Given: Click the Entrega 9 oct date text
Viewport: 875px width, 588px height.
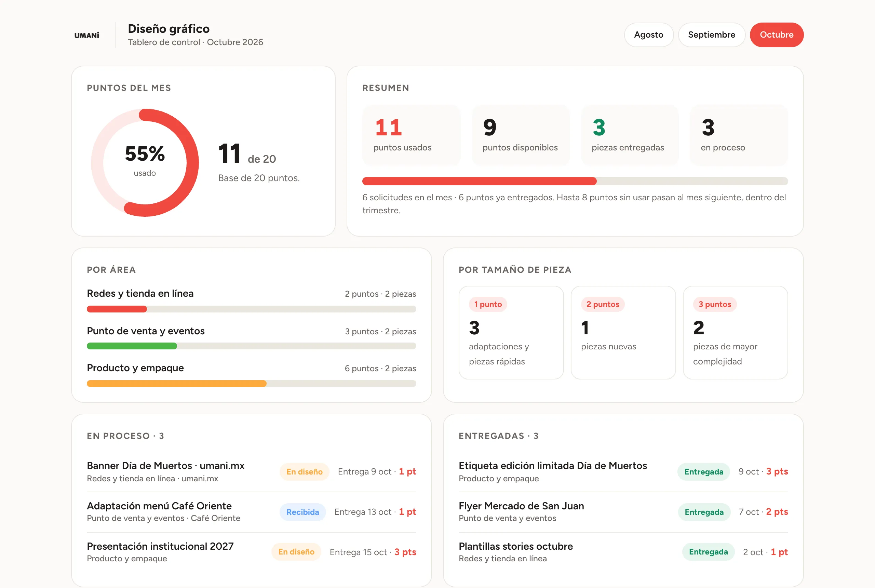Looking at the screenshot, I should point(364,472).
